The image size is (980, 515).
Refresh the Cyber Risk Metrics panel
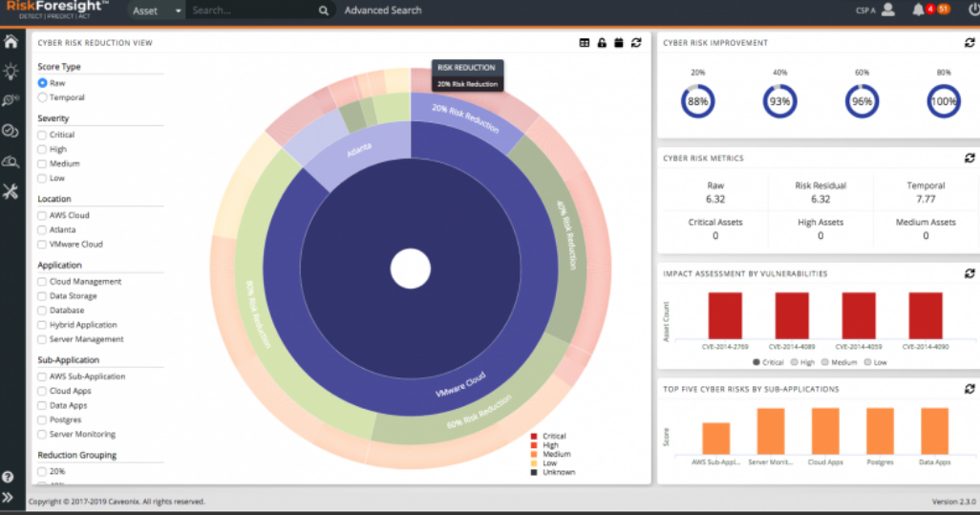coord(969,158)
